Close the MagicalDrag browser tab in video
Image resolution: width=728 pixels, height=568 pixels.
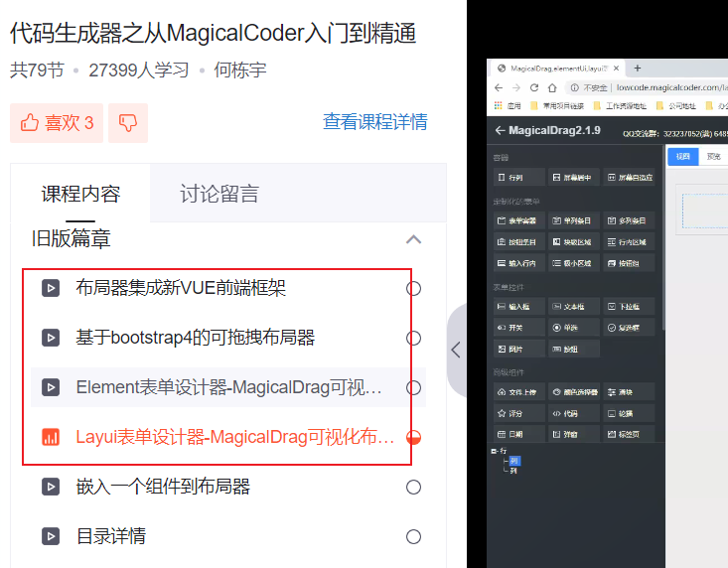pyautogui.click(x=616, y=69)
